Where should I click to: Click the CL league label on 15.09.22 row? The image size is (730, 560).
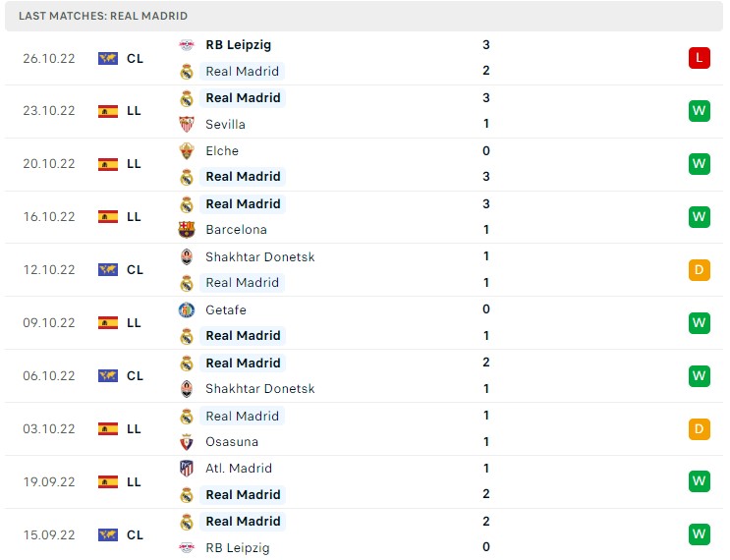[135, 535]
